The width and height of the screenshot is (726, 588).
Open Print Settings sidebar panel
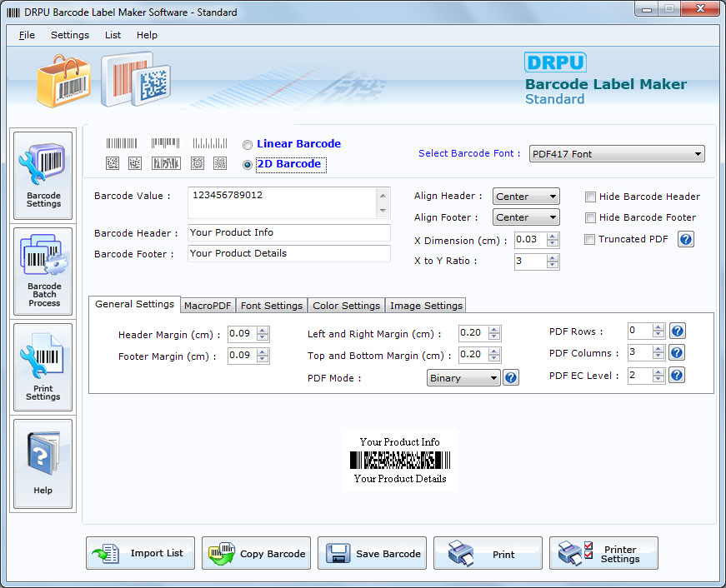pyautogui.click(x=43, y=366)
